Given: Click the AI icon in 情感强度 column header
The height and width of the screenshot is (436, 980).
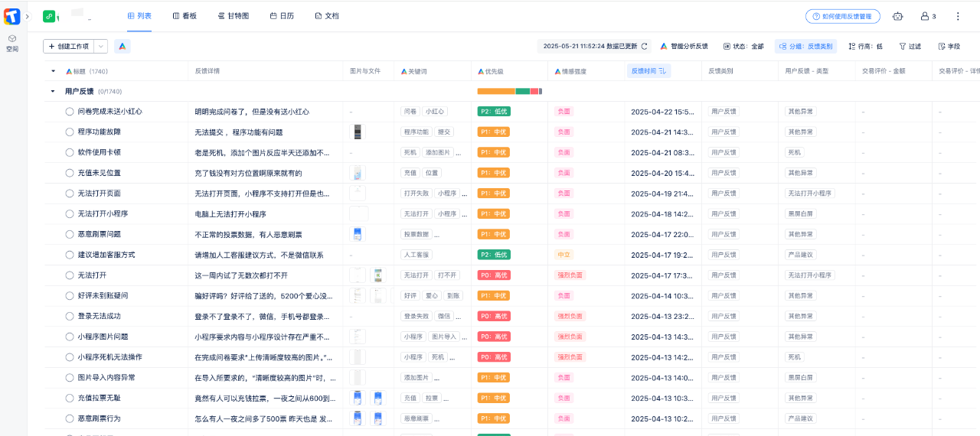Looking at the screenshot, I should 557,71.
